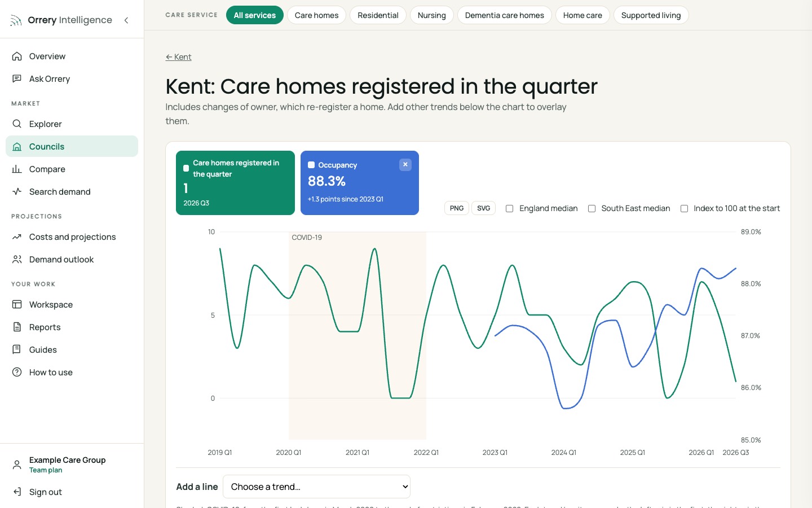Click the Kent page heading
Screen dimensions: 812x508
pos(381,86)
